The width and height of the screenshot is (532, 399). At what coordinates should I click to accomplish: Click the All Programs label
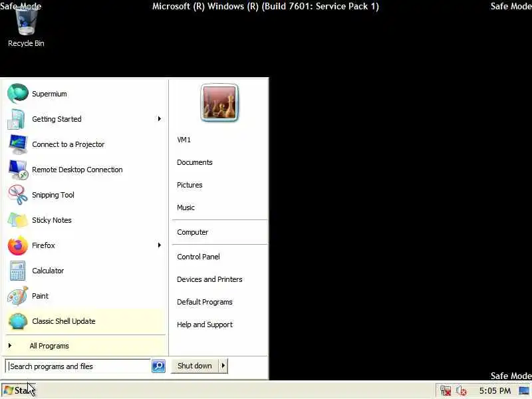pos(49,346)
